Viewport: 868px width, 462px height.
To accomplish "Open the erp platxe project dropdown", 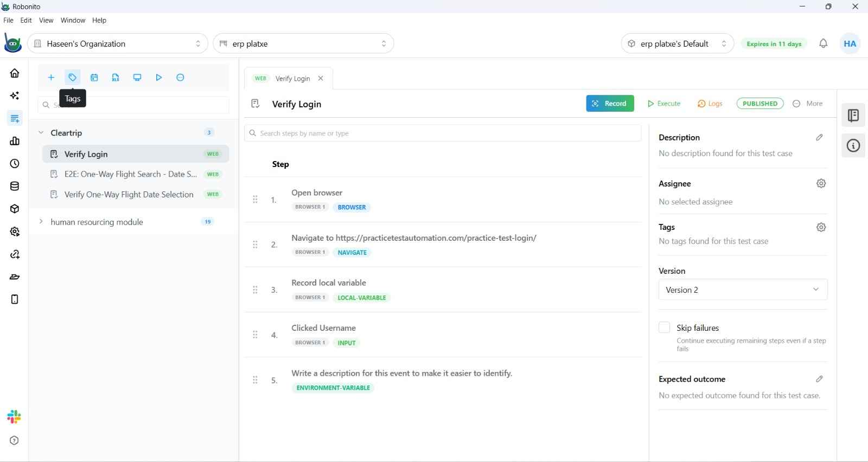I will [304, 43].
